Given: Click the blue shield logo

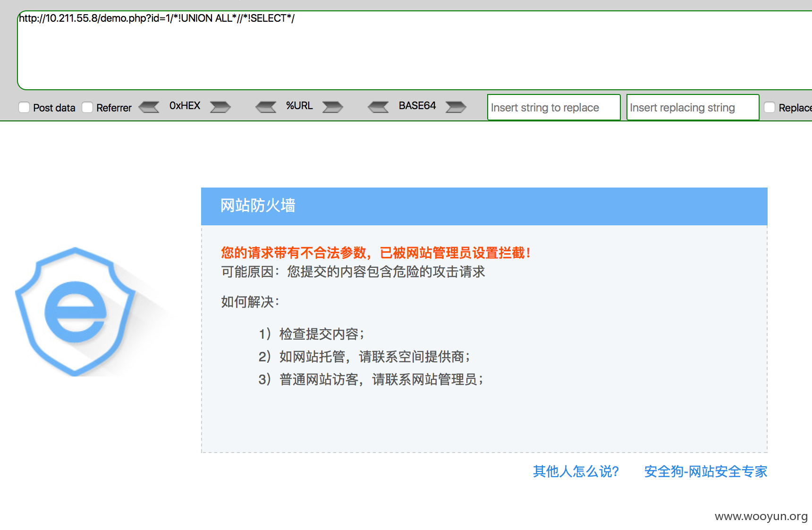Looking at the screenshot, I should click(76, 311).
